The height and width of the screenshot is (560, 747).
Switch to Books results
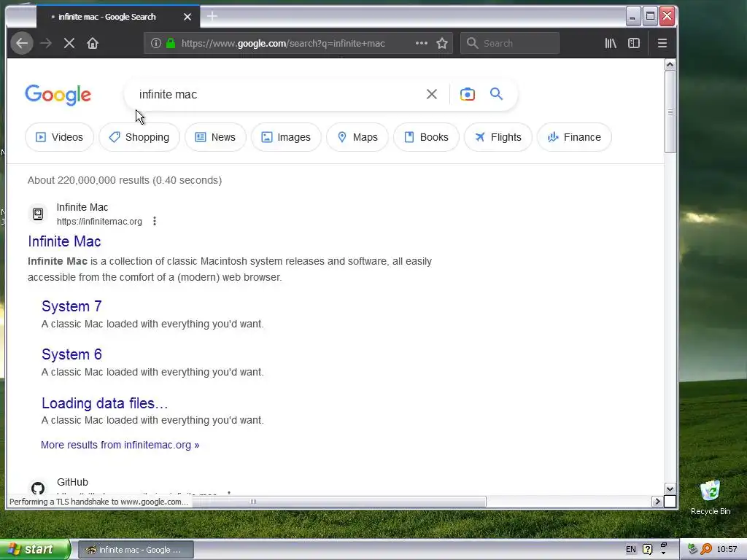coord(426,137)
